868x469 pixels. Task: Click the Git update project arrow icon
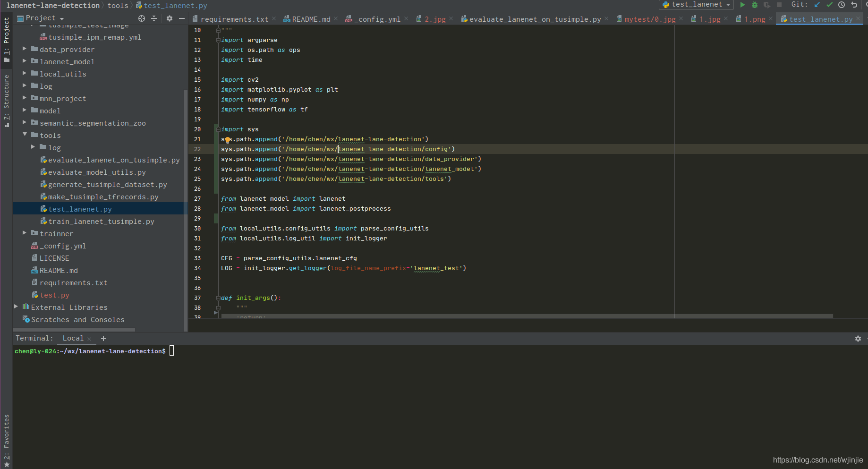click(817, 5)
